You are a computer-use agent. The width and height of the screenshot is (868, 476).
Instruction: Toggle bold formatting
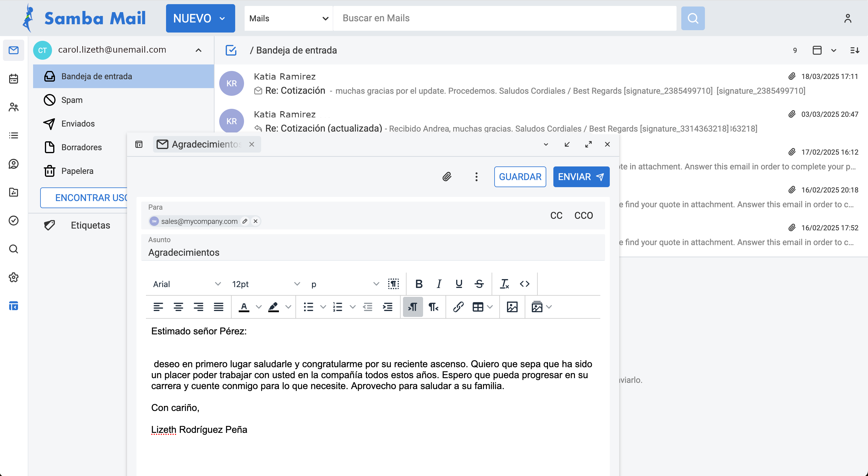tap(419, 284)
